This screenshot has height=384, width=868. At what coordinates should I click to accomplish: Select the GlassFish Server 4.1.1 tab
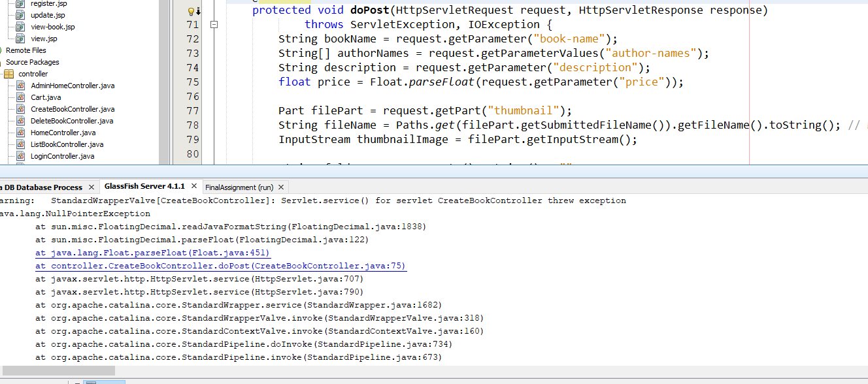click(144, 187)
